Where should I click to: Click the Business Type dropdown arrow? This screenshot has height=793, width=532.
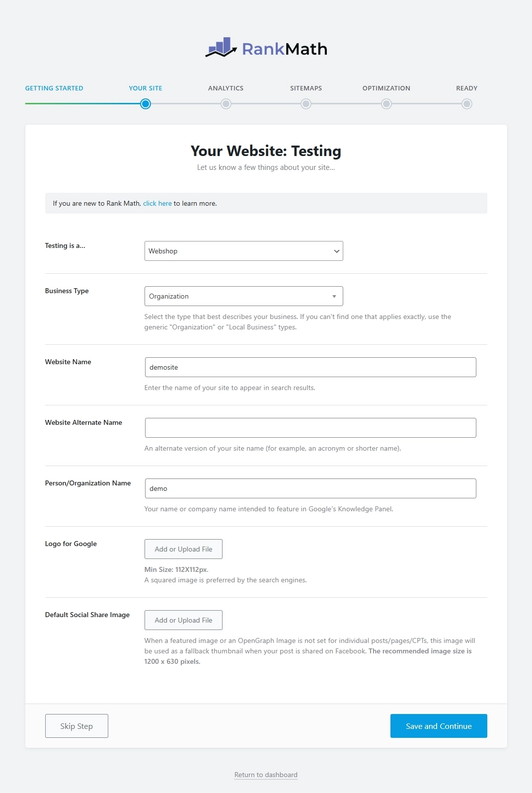[x=334, y=296]
